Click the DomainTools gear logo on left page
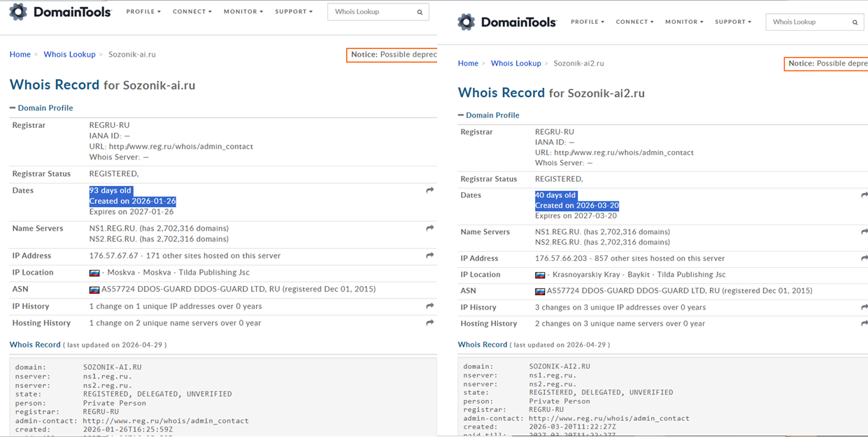 [18, 12]
